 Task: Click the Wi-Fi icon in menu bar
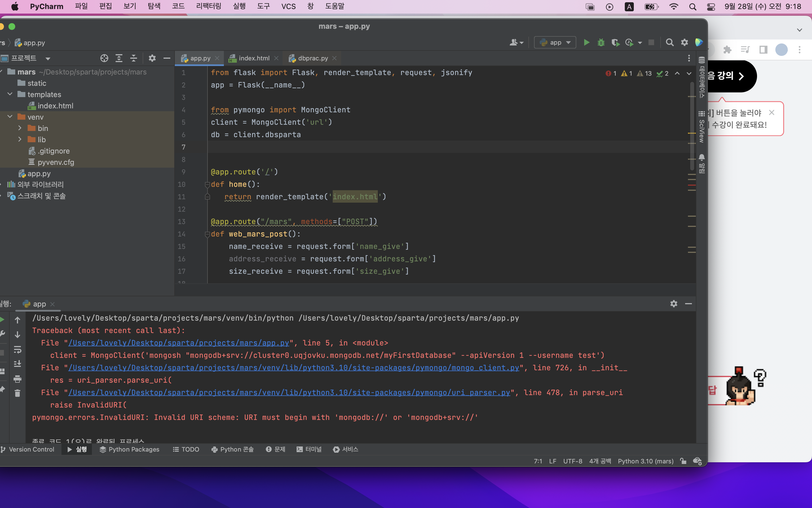(673, 6)
